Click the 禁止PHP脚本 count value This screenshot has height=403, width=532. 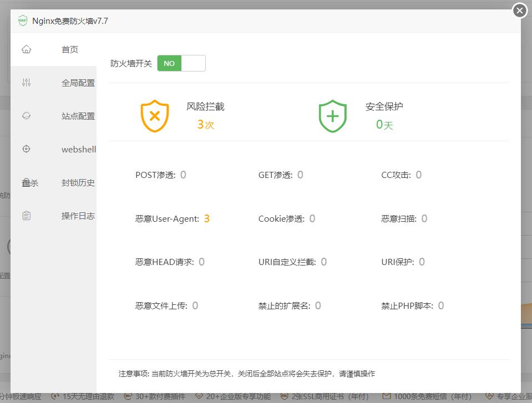pyautogui.click(x=440, y=305)
